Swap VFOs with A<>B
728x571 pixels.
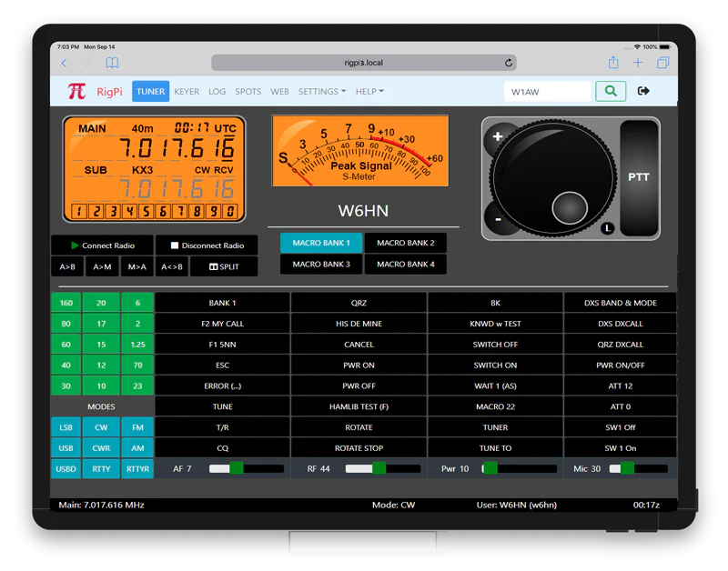[x=172, y=266]
